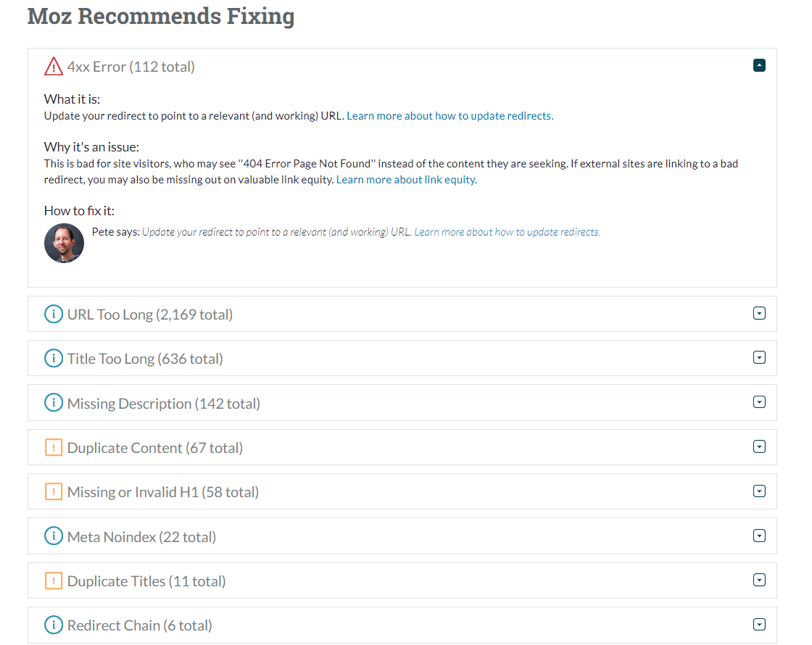Click the info icon beside Missing Description
The image size is (812, 645).
pyautogui.click(x=54, y=403)
